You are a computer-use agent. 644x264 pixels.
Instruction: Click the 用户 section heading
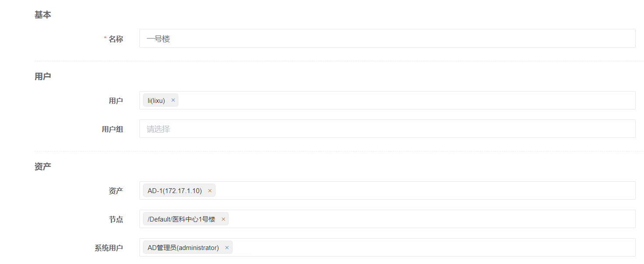click(x=43, y=76)
